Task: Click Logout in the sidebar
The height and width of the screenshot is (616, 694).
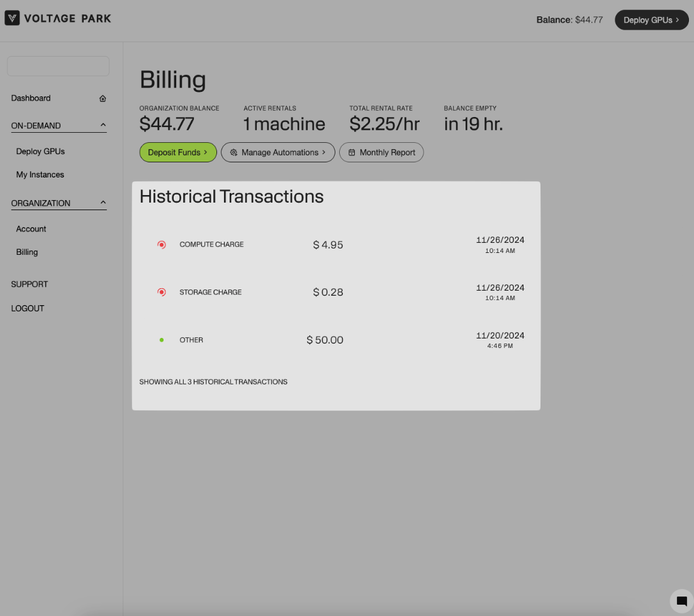Action: [x=28, y=308]
